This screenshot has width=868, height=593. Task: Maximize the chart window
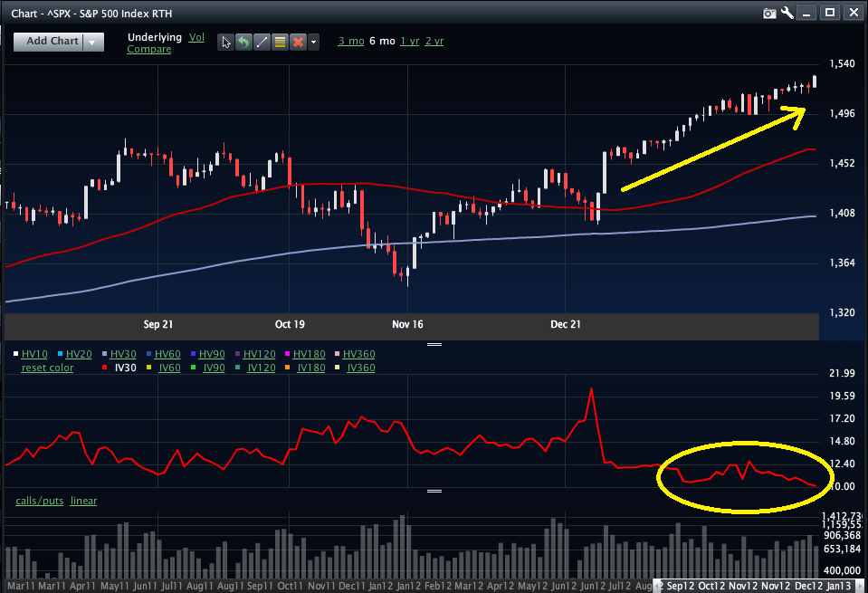tap(829, 13)
